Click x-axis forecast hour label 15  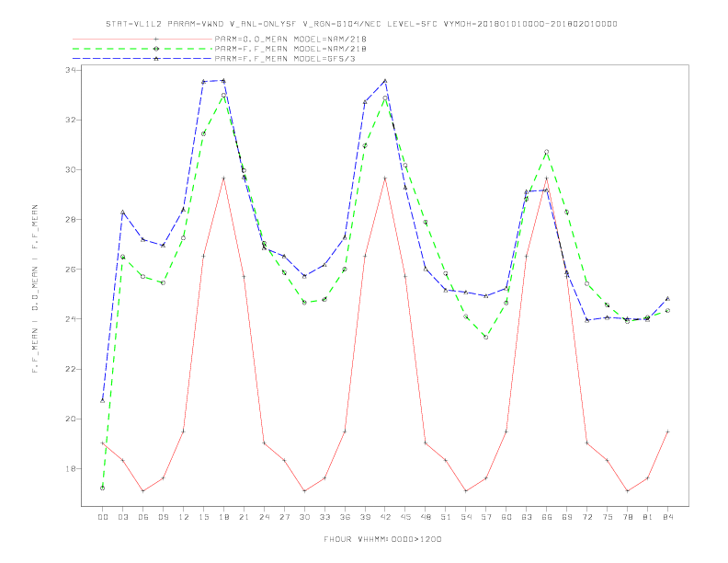pyautogui.click(x=203, y=517)
